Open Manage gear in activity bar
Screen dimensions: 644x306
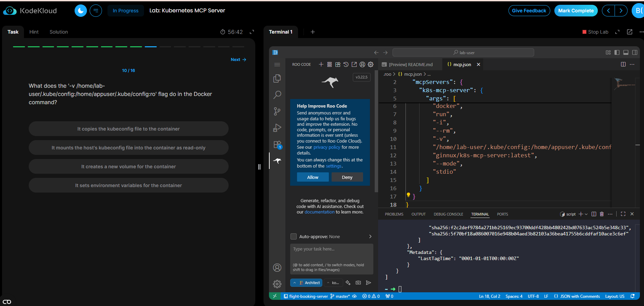tap(277, 284)
